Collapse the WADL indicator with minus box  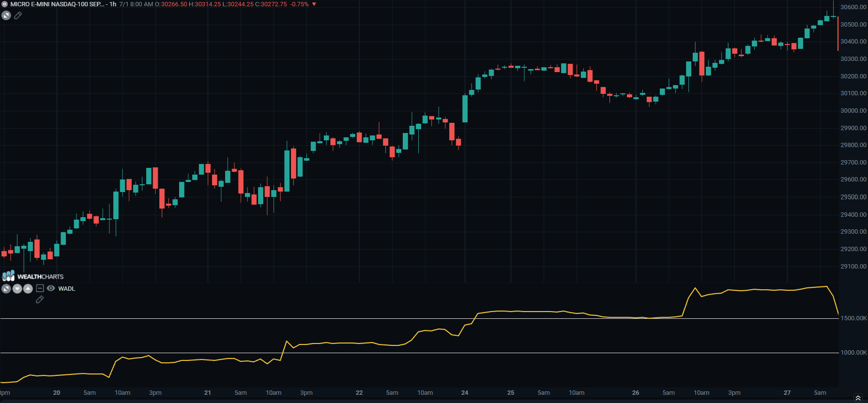coord(40,288)
